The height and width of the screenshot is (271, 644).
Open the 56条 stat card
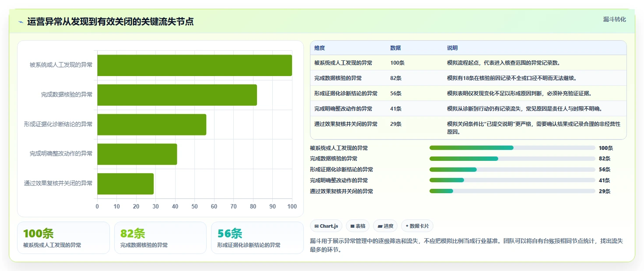click(x=257, y=238)
